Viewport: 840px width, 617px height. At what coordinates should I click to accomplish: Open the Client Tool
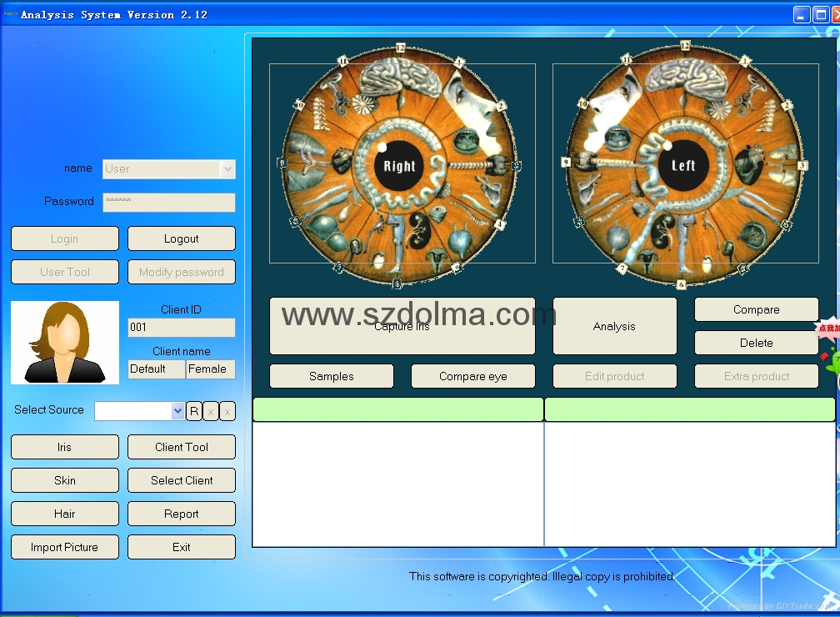[181, 447]
